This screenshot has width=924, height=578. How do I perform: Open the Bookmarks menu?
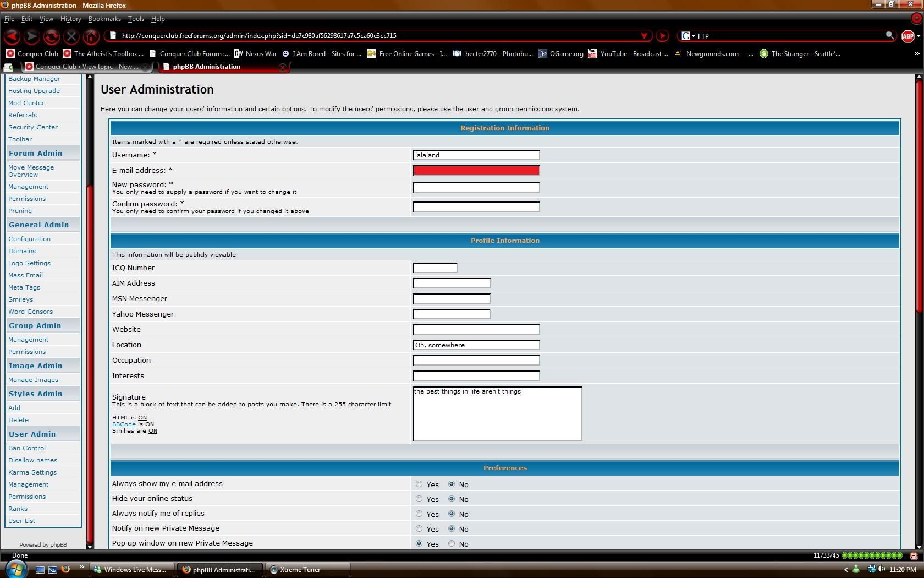104,19
